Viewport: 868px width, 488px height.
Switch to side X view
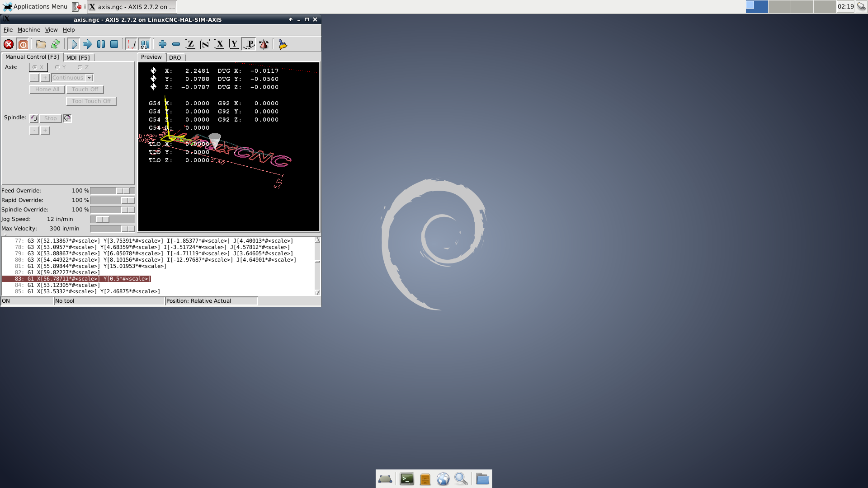[219, 44]
